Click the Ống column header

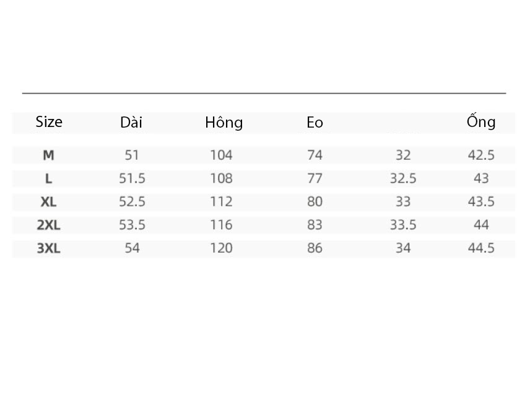pyautogui.click(x=481, y=121)
